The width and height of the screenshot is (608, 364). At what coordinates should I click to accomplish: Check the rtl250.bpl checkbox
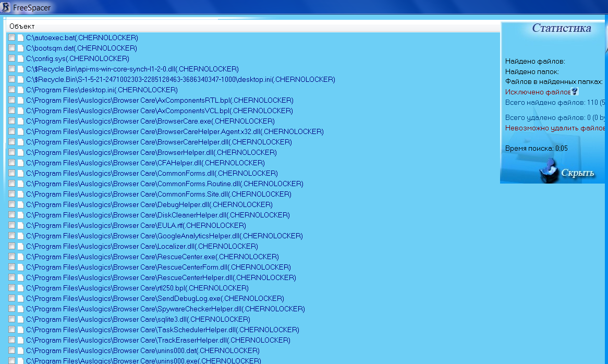pyautogui.click(x=11, y=288)
